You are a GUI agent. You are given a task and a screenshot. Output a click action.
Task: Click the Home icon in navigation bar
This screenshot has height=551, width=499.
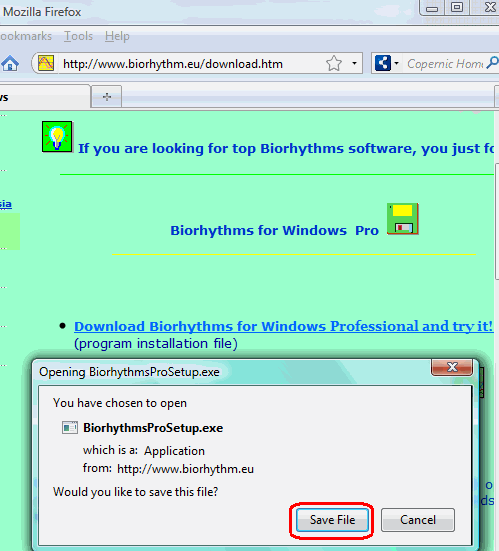click(x=10, y=64)
